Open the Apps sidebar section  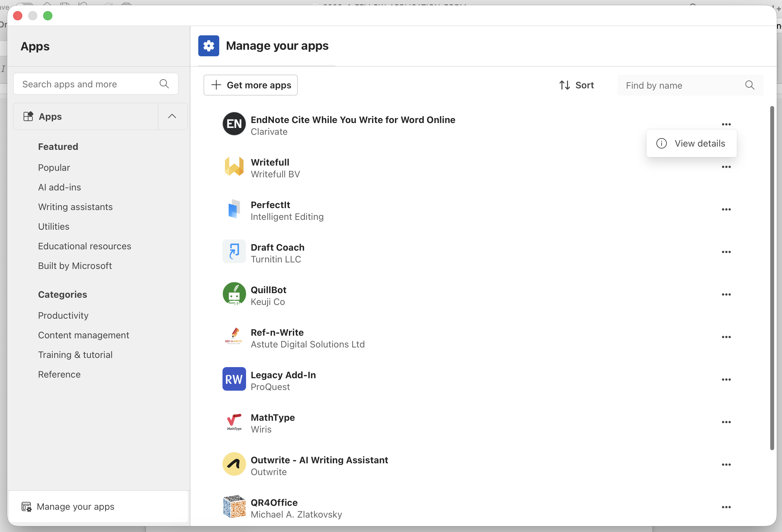(86, 116)
